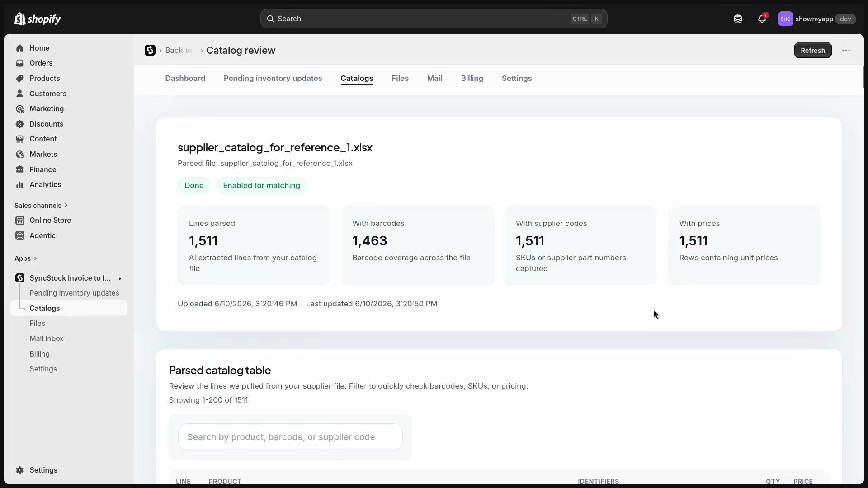
Task: Click the SyncStock app icon in sidebar
Action: coord(19,278)
